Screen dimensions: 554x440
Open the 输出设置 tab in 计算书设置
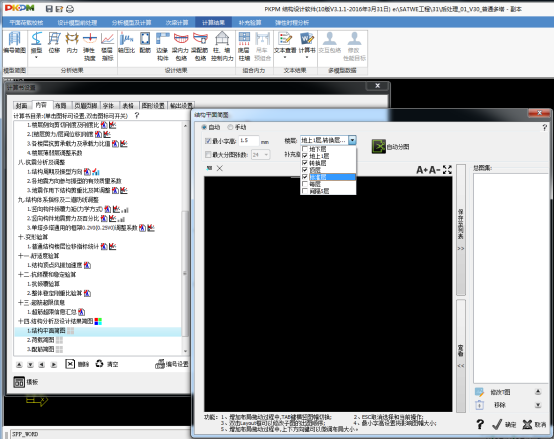[181, 106]
